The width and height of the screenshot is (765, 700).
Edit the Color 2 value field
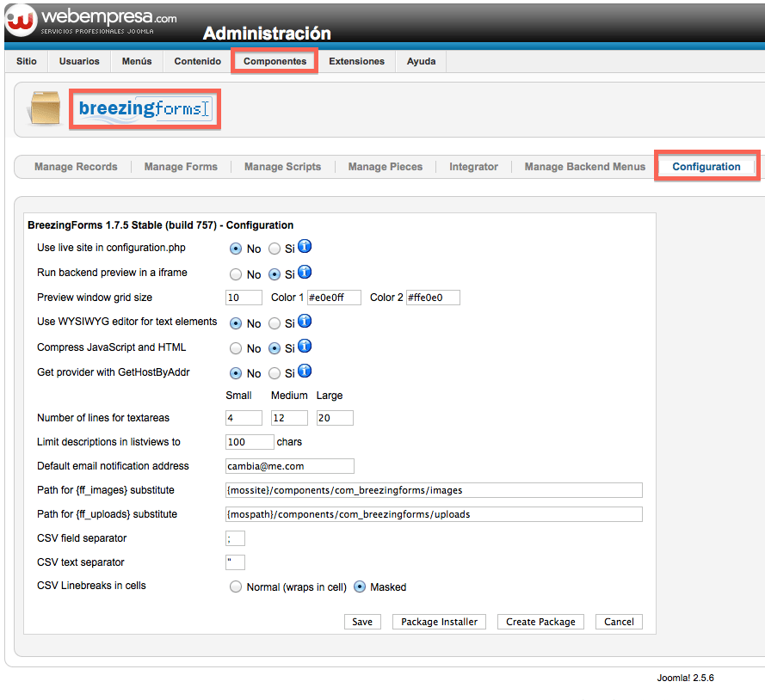[433, 298]
